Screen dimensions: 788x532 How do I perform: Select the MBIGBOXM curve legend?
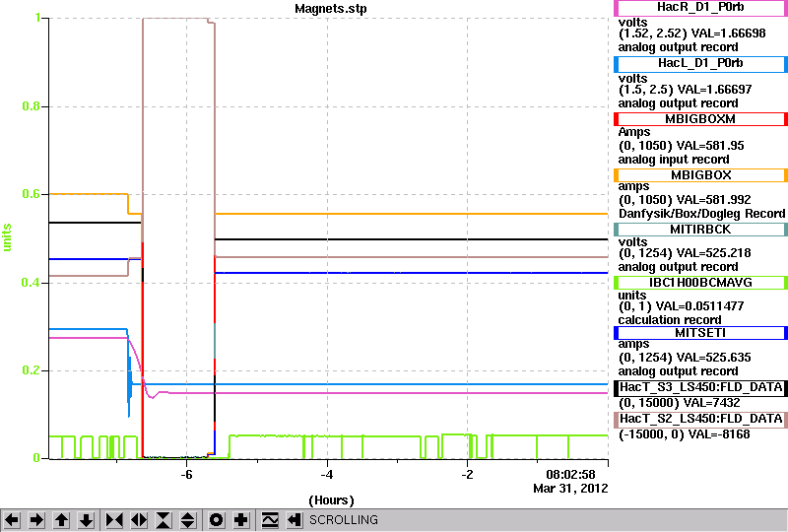[x=700, y=119]
